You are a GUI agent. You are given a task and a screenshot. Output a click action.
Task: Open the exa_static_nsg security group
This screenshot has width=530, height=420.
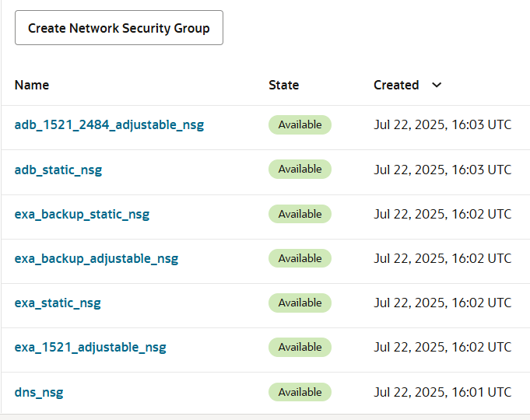point(58,303)
